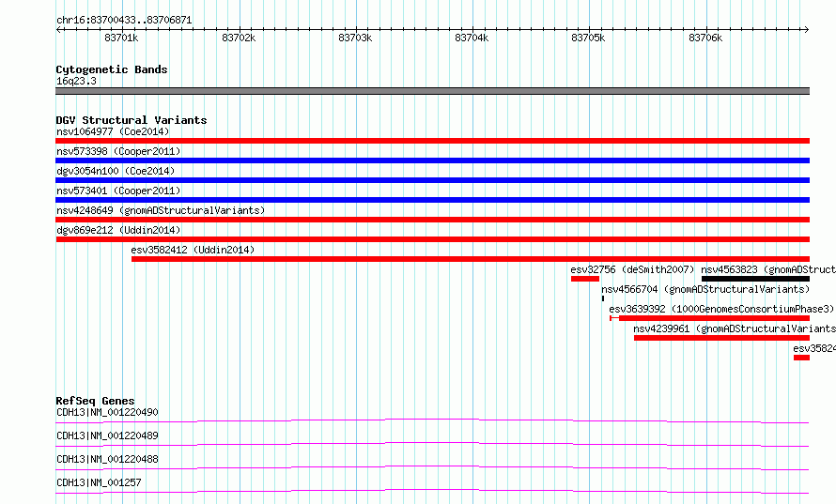
Task: Click the red bar for nsv4239961
Action: (722, 338)
